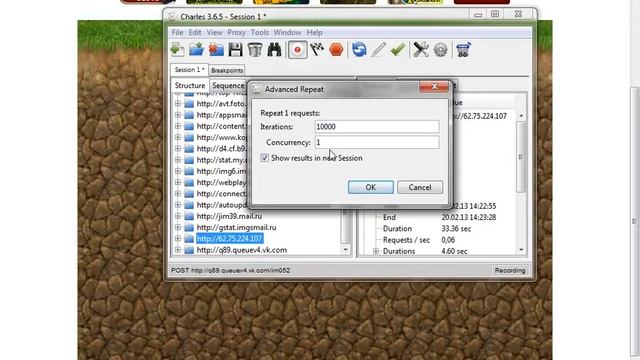Open Find with the binoculars icon

click(274, 50)
